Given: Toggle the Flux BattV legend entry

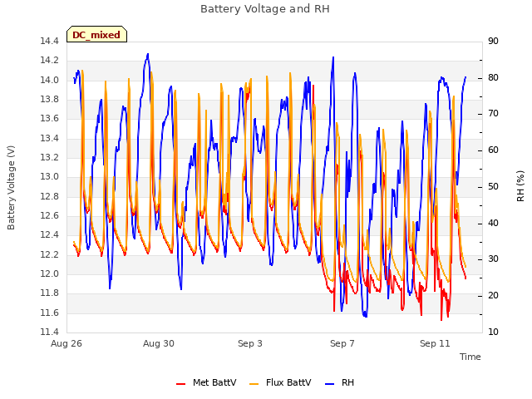Looking at the screenshot, I should tap(280, 382).
